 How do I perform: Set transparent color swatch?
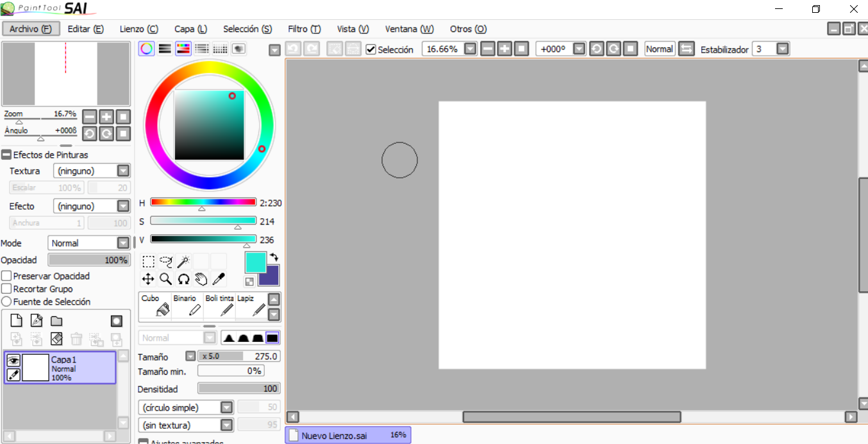(249, 281)
